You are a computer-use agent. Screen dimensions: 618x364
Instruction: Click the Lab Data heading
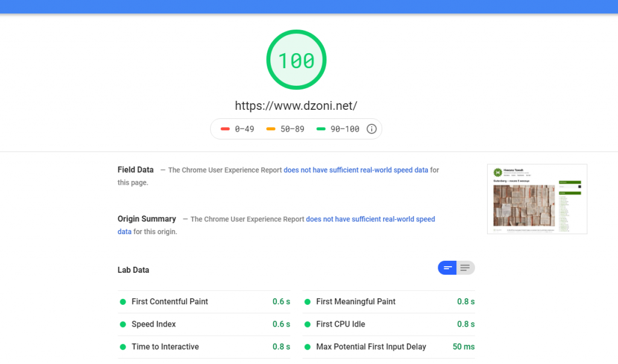[x=133, y=270]
